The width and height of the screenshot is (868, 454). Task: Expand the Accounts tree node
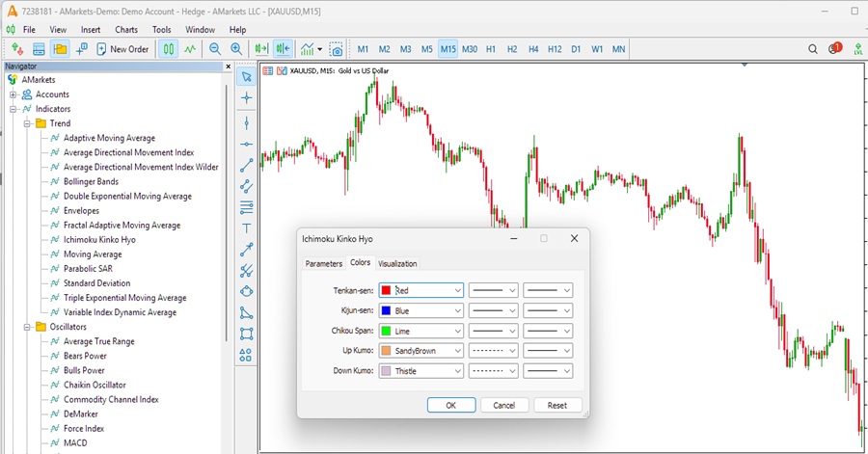pos(13,94)
